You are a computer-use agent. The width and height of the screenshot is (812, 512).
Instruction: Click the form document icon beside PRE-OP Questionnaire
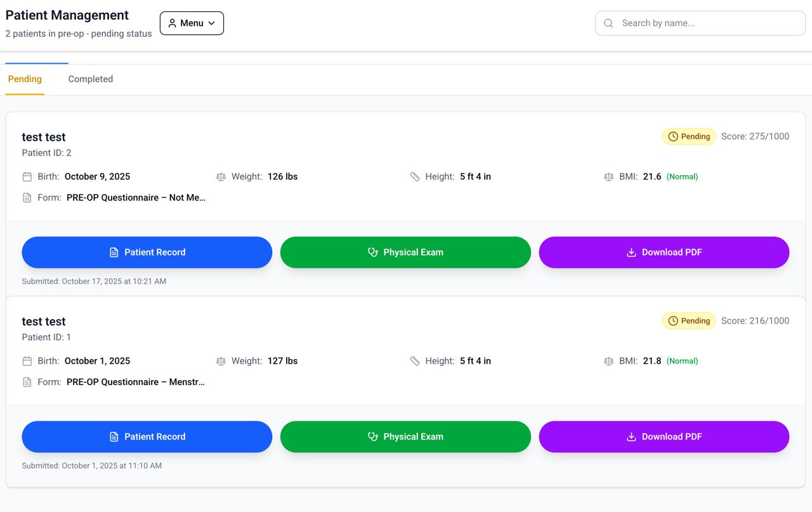(26, 197)
